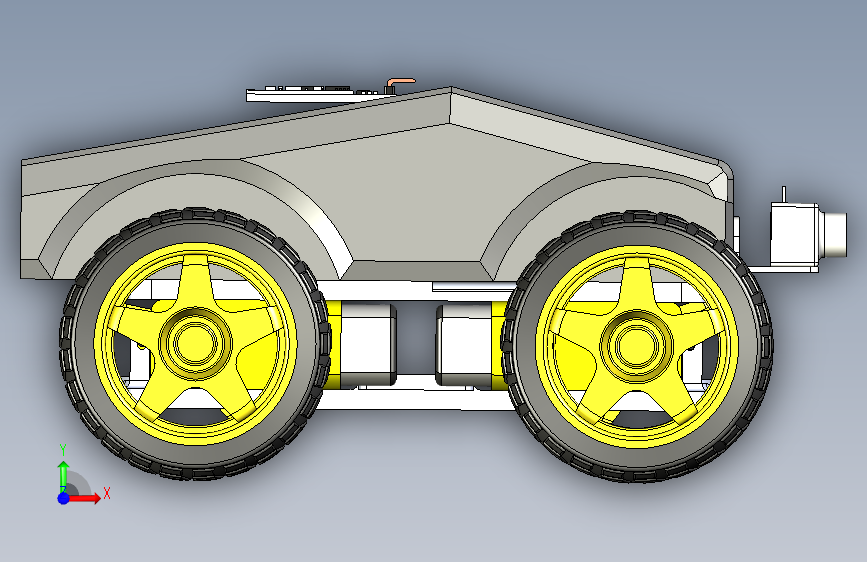
Task: Select the center hub of the right yellow wheel
Action: [x=636, y=346]
